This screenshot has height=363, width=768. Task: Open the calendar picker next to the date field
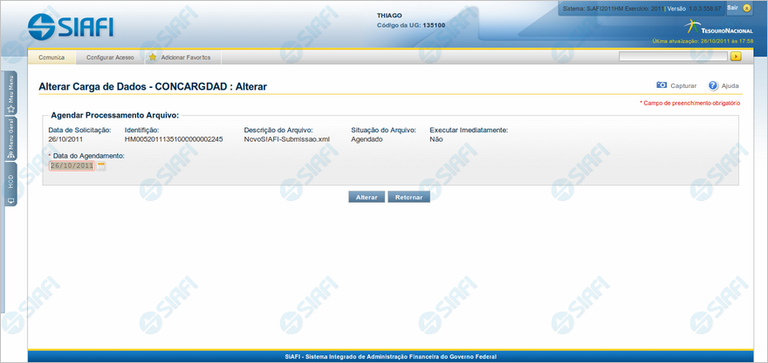(x=101, y=166)
